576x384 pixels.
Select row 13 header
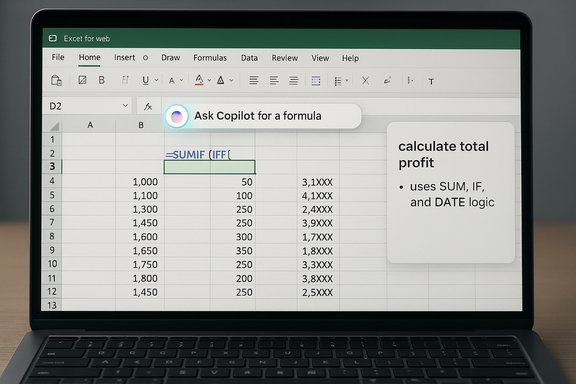coord(52,305)
